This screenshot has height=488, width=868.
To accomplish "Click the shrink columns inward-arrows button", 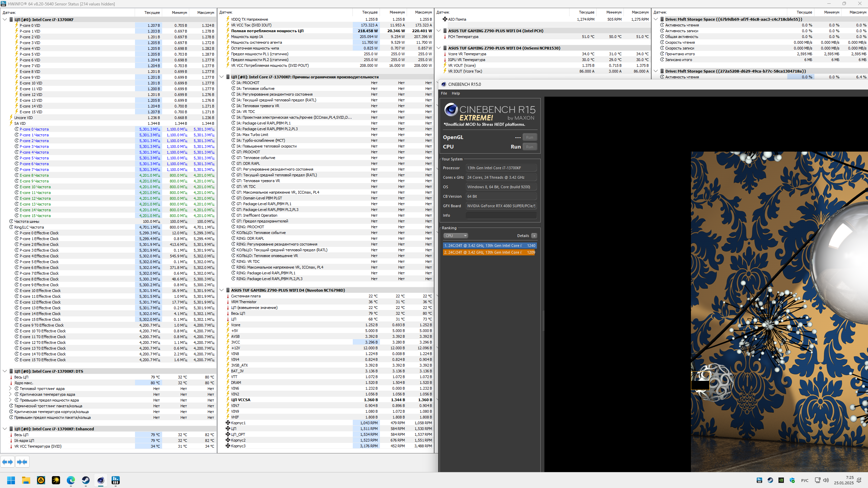I will coord(22,462).
